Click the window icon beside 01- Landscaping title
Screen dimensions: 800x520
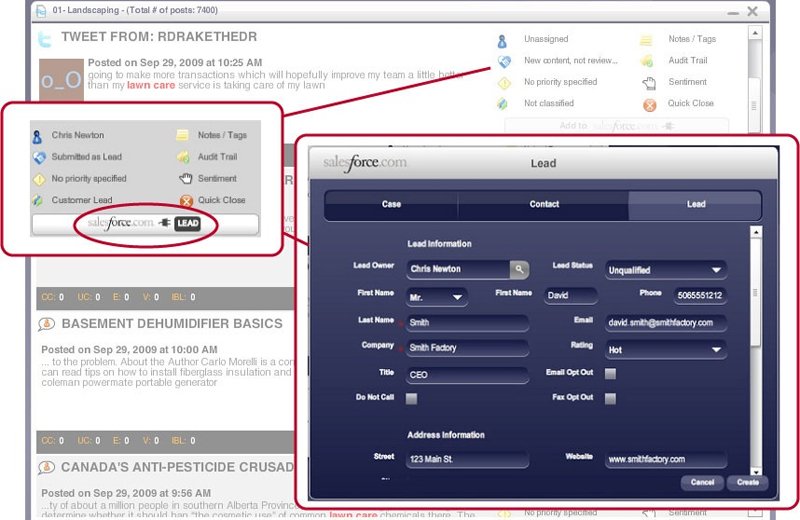41,11
